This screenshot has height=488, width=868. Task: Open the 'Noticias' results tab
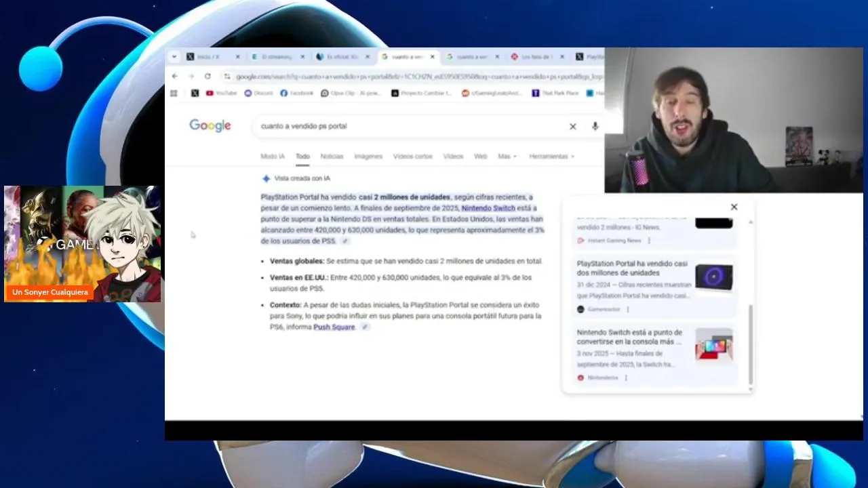click(332, 157)
